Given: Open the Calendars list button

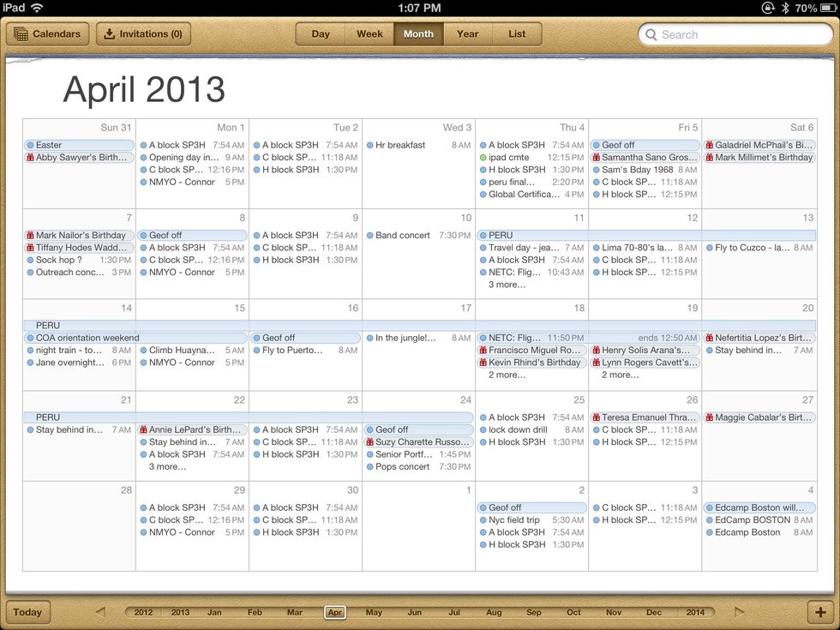Looking at the screenshot, I should click(48, 34).
